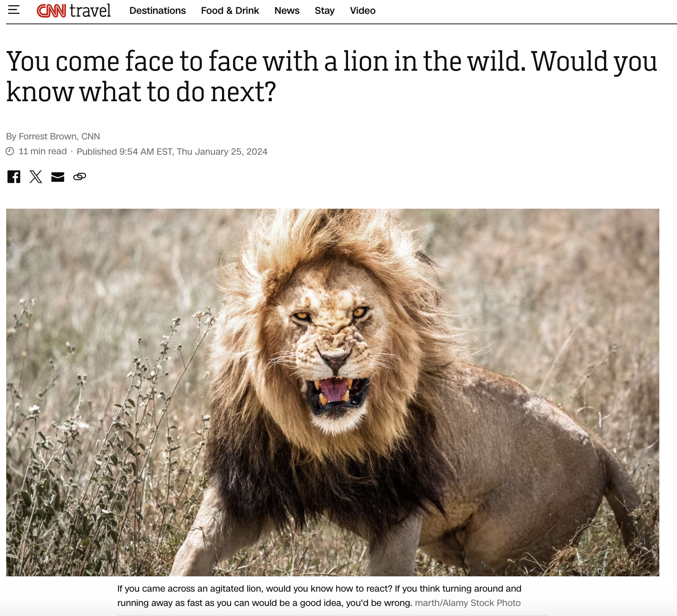The width and height of the screenshot is (677, 616).
Task: Open the Video section
Action: pyautogui.click(x=363, y=11)
